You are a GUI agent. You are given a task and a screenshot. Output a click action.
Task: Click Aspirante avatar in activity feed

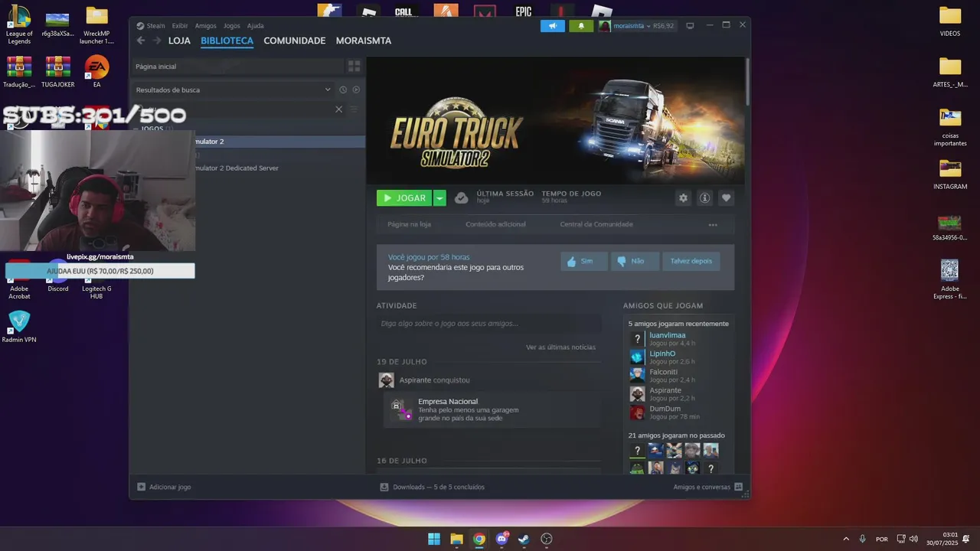point(387,380)
